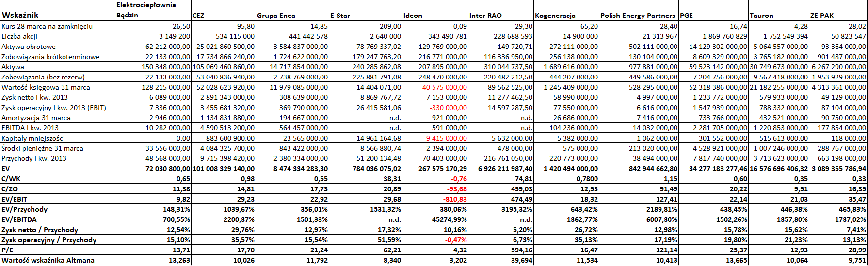Screen dimensions: 868x266
Task: Select the 'EV/EBIT' row label
Action: tap(15, 199)
